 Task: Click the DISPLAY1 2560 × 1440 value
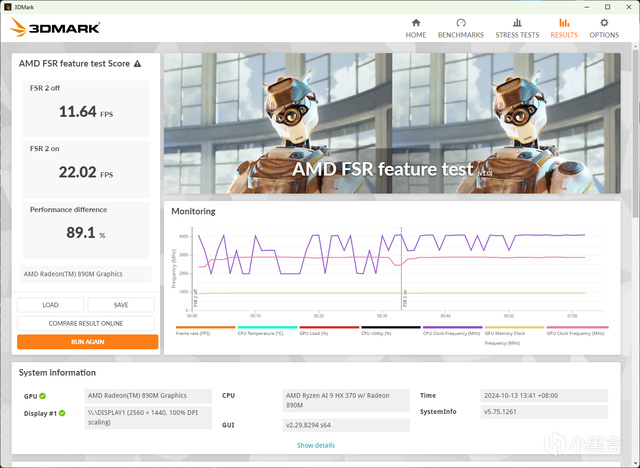click(148, 417)
